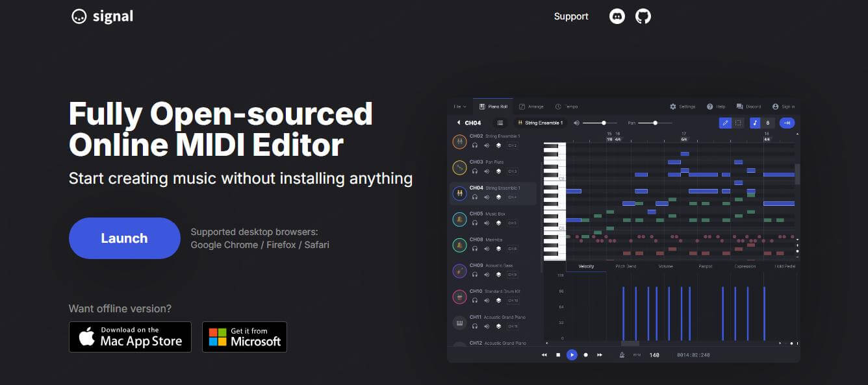Screen dimensions: 868x385
Task: Open the quantize value dropdown showing 8
Action: tap(769, 123)
